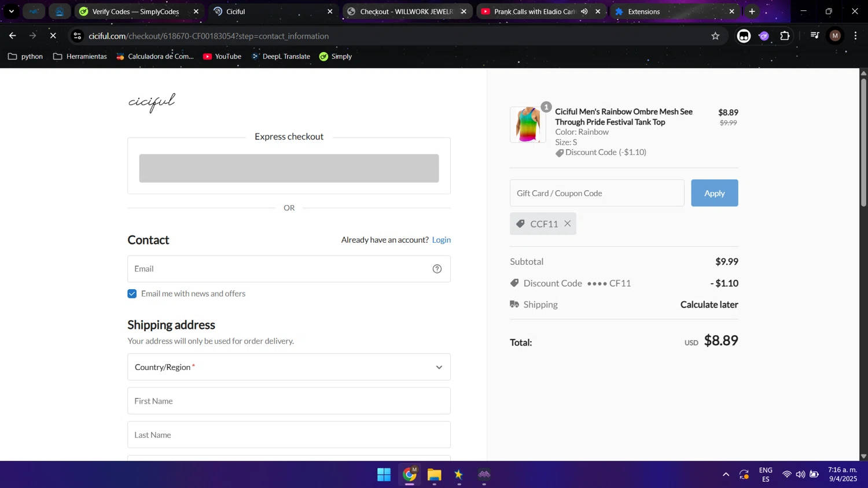Click the email help question icon

tap(437, 269)
